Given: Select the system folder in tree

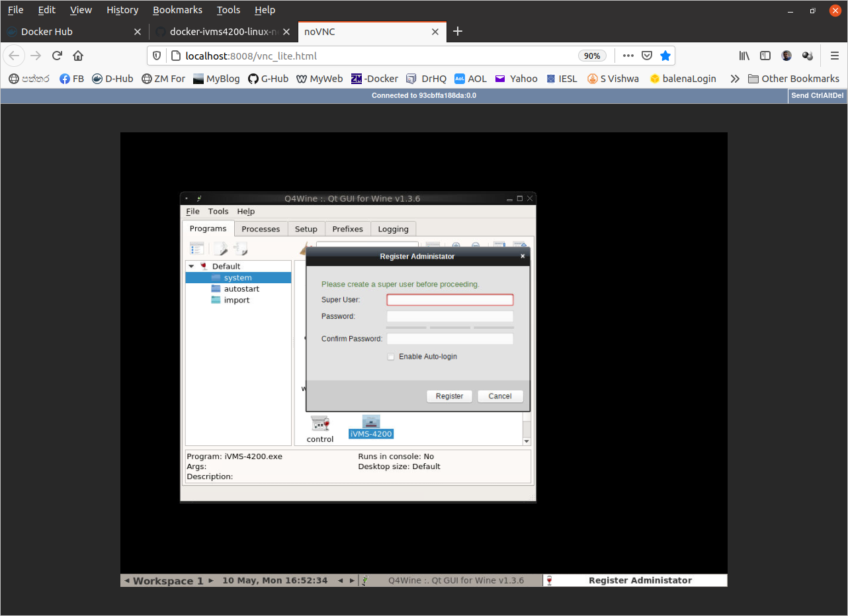Looking at the screenshot, I should click(238, 278).
